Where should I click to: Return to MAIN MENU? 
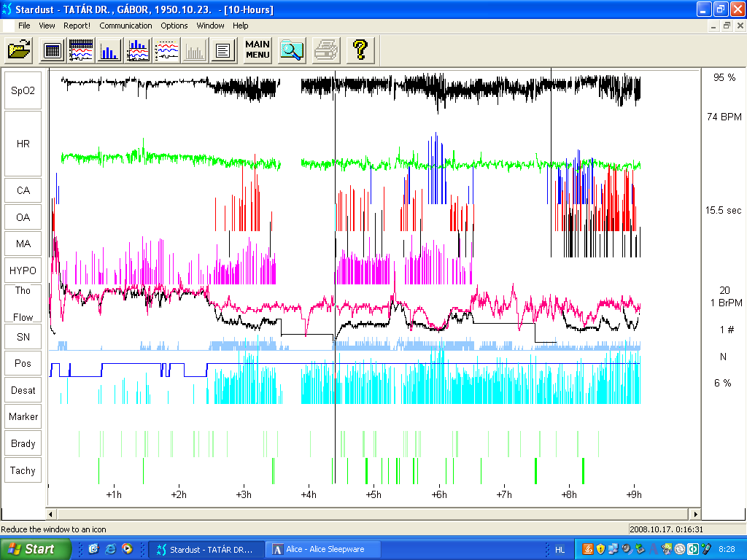click(x=258, y=50)
